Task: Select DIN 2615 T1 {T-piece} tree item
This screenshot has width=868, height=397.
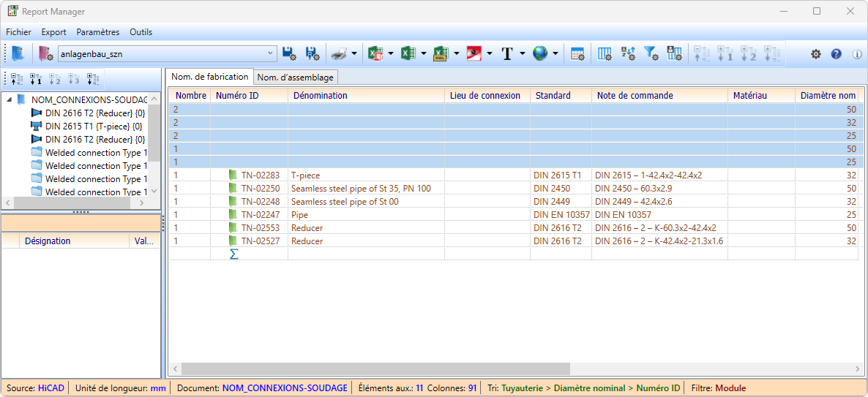Action: [93, 126]
